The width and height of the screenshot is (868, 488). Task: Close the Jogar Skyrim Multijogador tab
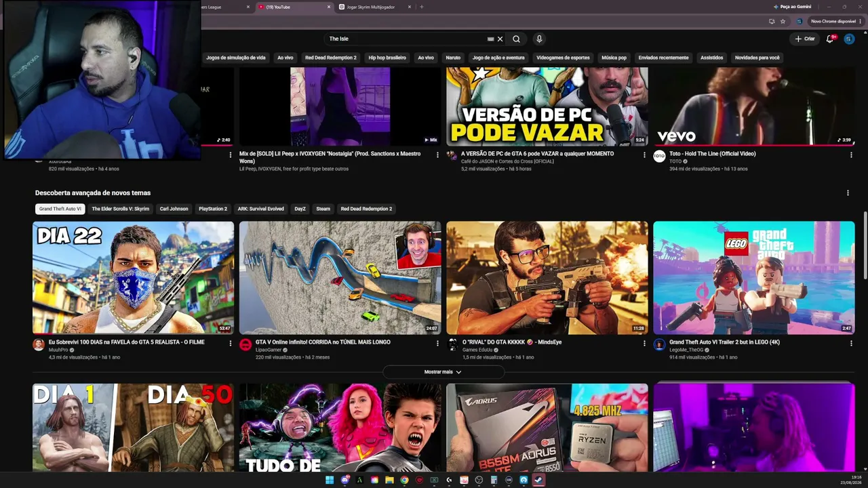[410, 7]
